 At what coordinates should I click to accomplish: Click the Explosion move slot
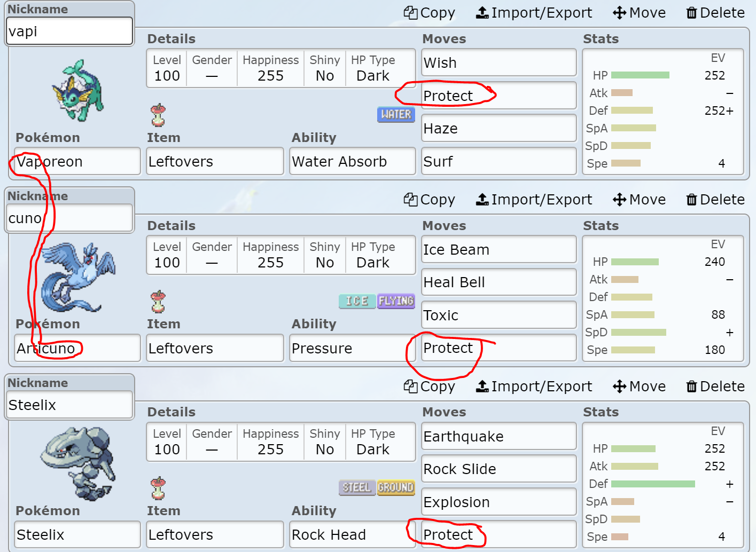coord(499,502)
